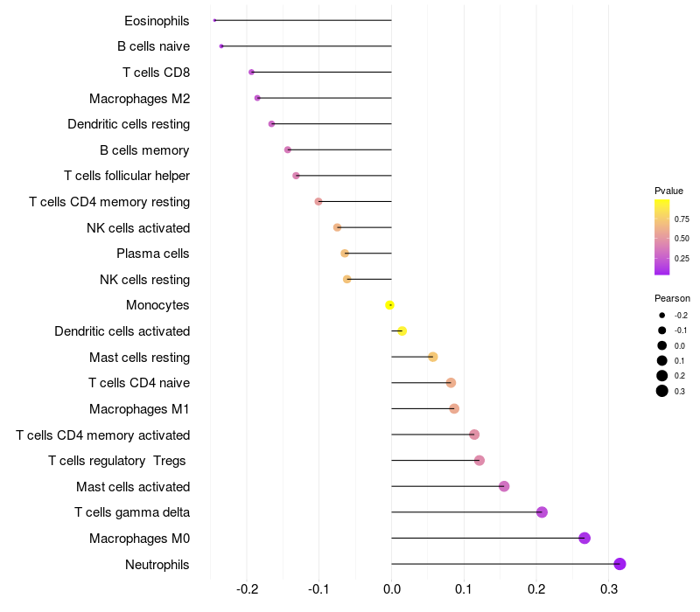Click the B cells naive dot
Screen dimensions: 700x612
(x=221, y=45)
